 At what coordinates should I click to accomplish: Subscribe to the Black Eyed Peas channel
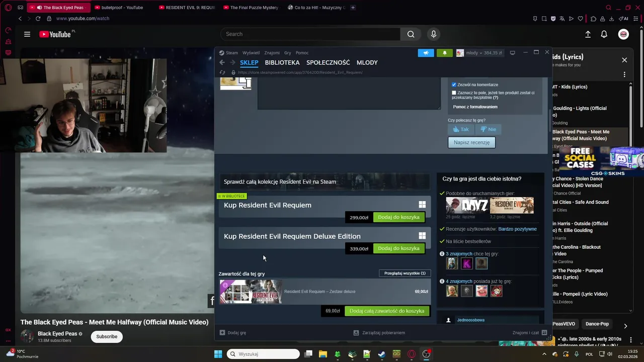(x=107, y=336)
